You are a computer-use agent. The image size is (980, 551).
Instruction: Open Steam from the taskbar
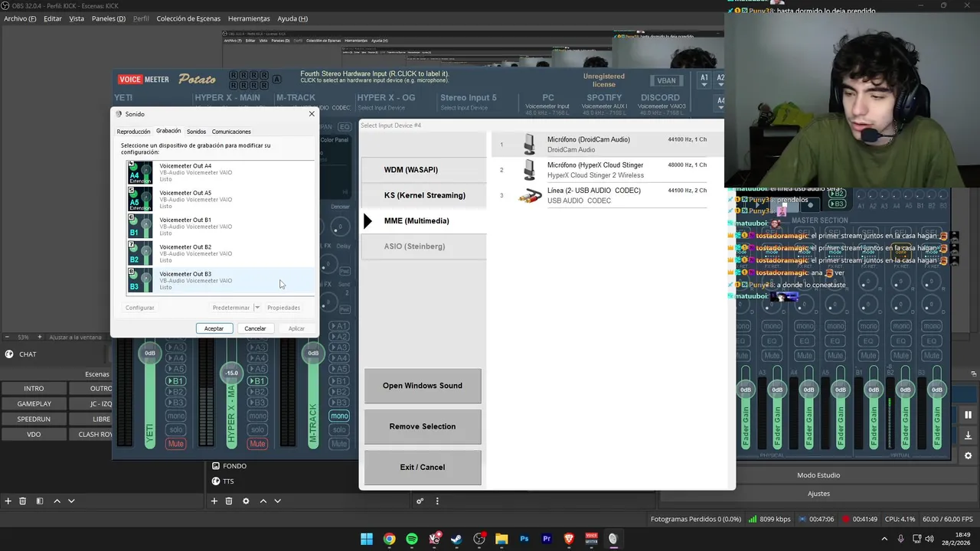pyautogui.click(x=456, y=539)
